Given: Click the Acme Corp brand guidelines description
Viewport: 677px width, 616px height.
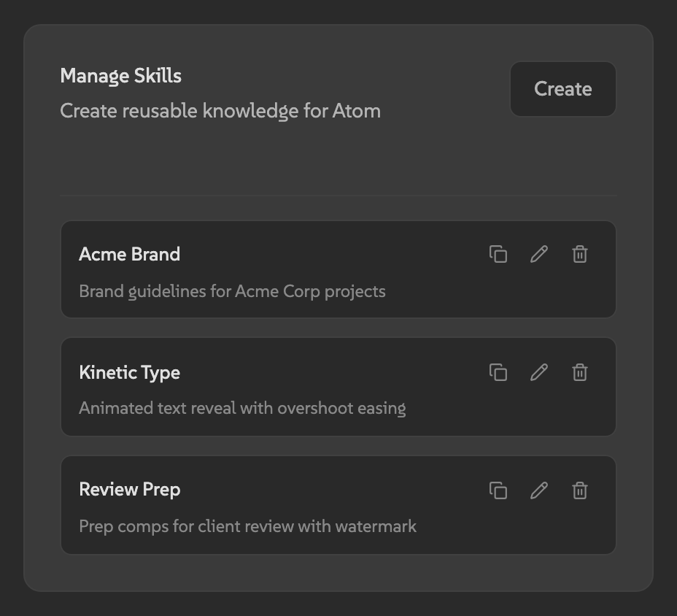Looking at the screenshot, I should (x=232, y=290).
